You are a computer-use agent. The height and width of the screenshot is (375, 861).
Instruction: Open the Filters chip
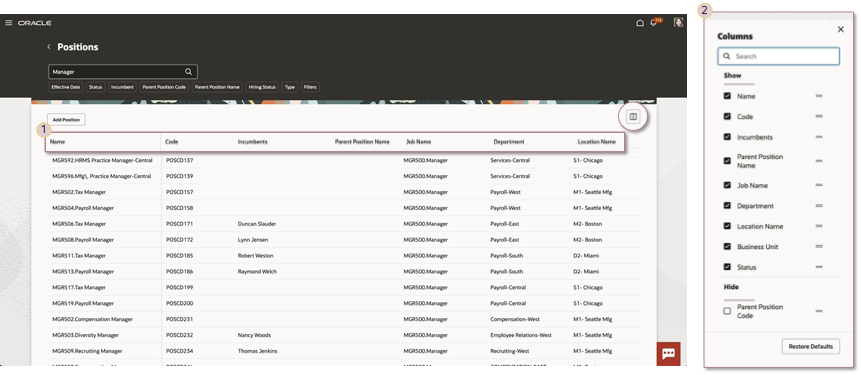(x=310, y=87)
